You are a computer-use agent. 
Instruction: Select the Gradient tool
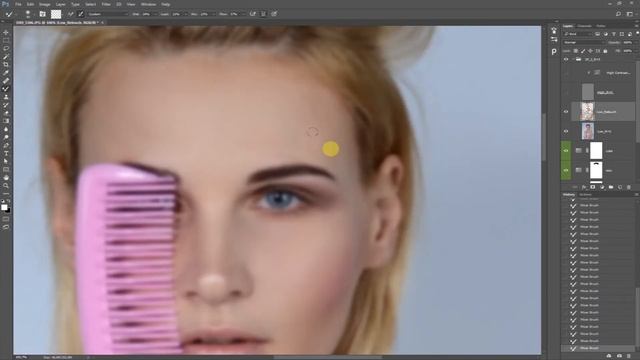pyautogui.click(x=6, y=121)
